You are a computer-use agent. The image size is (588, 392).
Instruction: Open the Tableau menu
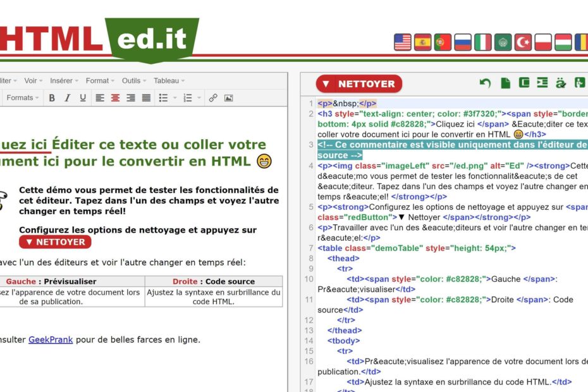click(169, 81)
